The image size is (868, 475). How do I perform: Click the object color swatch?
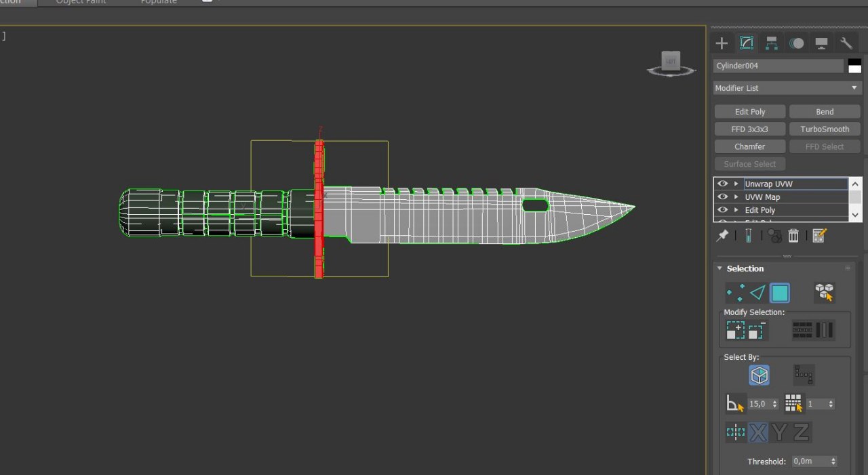pos(854,66)
